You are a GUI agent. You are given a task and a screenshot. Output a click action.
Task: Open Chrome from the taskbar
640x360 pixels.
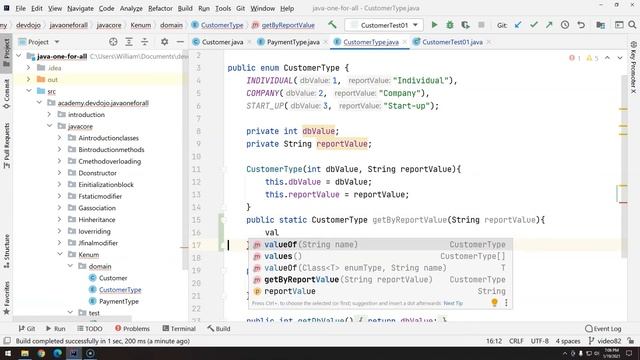coord(41,353)
